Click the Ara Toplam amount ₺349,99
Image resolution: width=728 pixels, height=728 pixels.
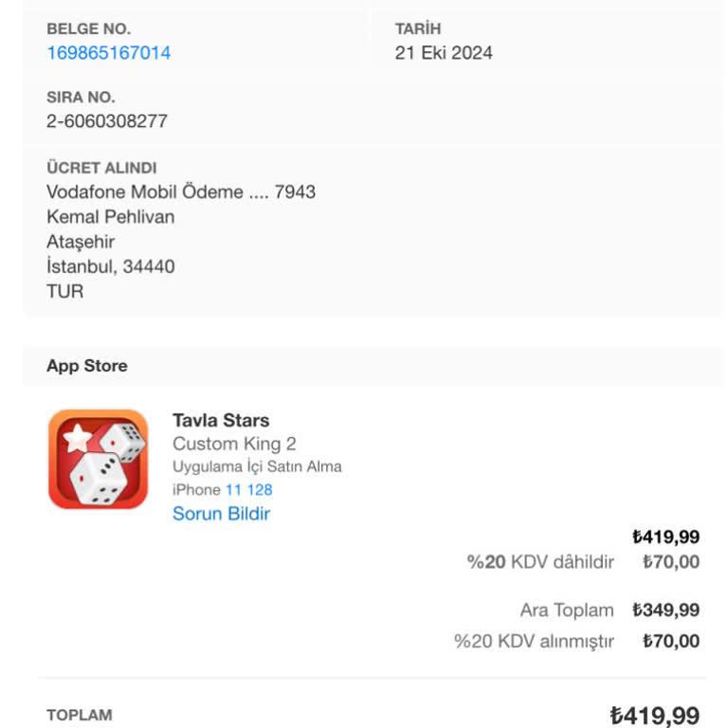click(665, 610)
